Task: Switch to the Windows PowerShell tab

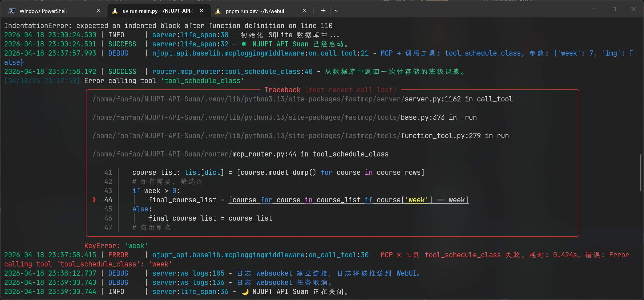Action: [43, 11]
